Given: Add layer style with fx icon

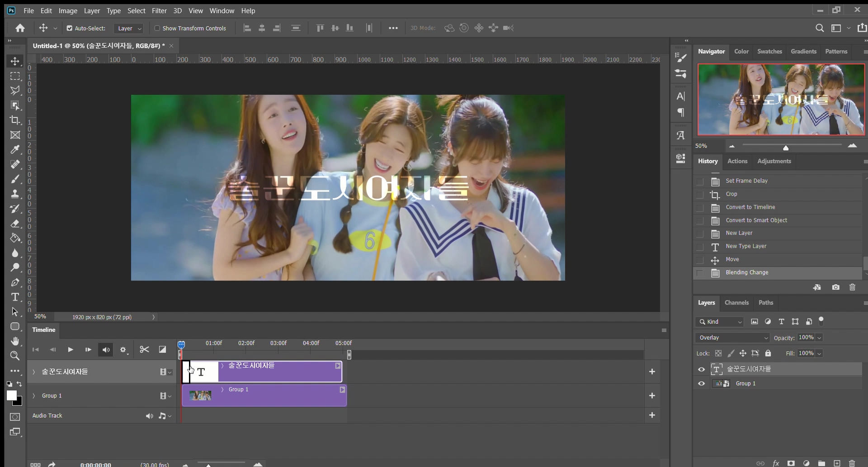Looking at the screenshot, I should [776, 463].
